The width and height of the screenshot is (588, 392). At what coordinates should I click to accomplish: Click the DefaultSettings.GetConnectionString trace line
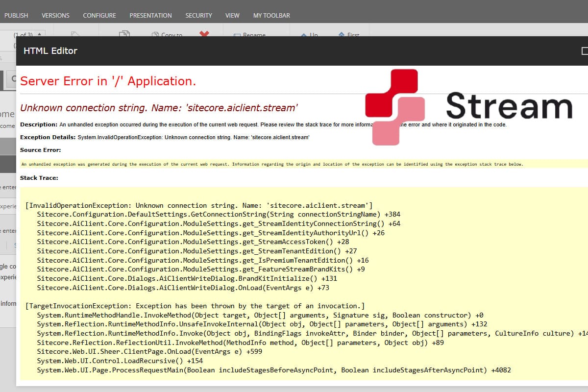click(219, 214)
